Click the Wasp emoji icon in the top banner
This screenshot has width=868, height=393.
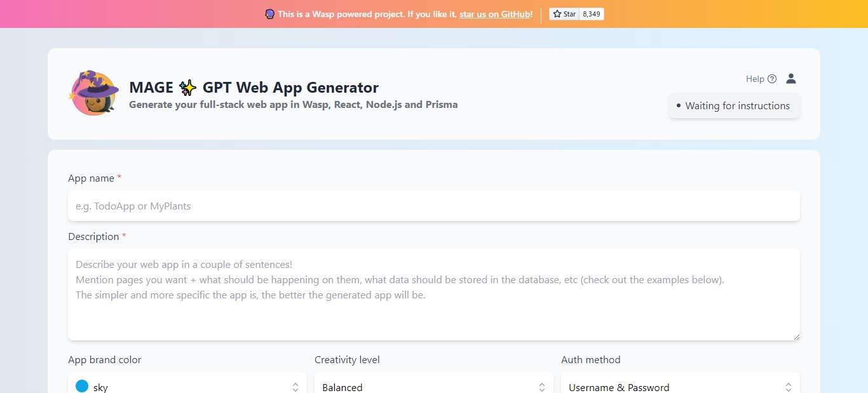point(269,14)
